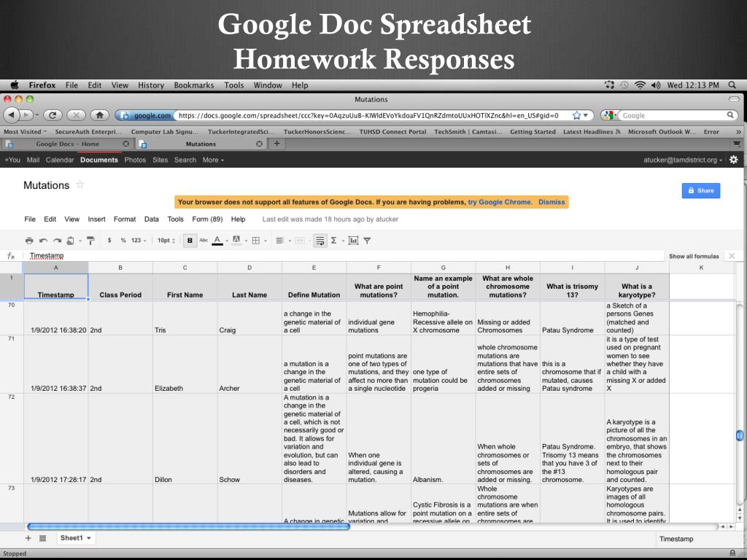Open the all sheets list icon

pyautogui.click(x=42, y=538)
